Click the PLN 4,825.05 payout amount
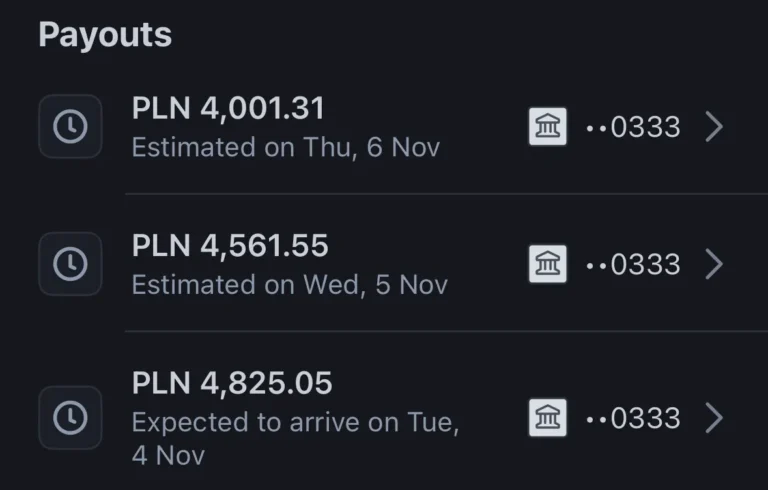The image size is (768, 490). coord(232,383)
